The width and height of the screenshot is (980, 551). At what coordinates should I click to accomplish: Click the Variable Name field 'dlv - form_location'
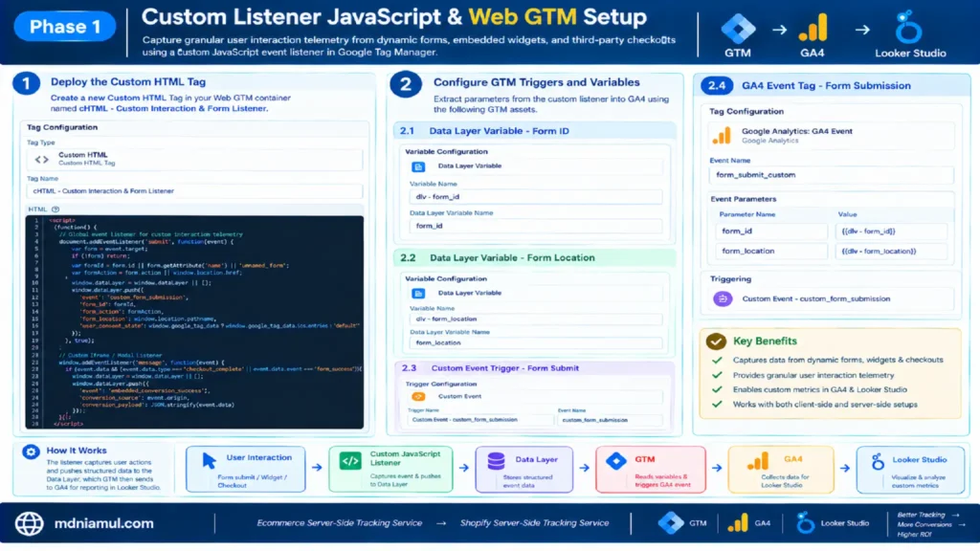(536, 320)
